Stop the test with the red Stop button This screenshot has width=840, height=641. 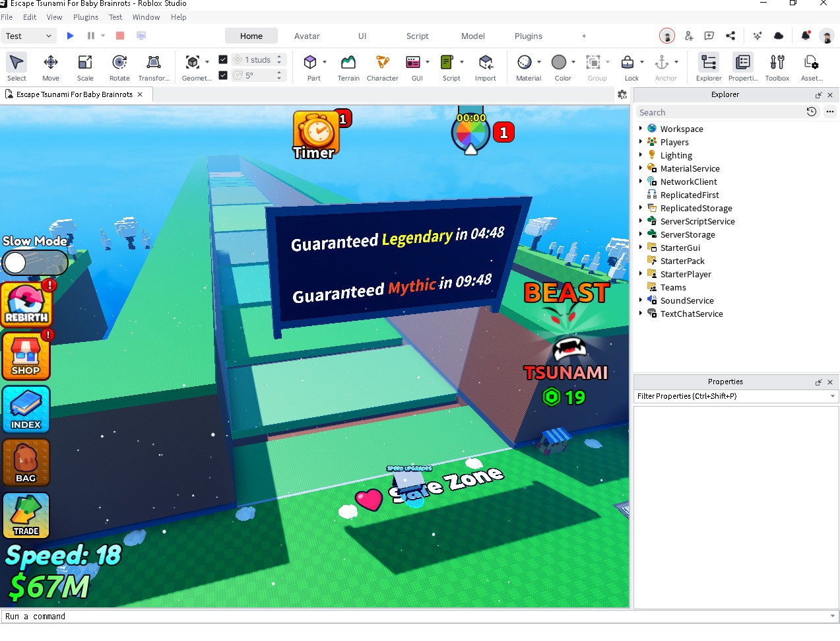pos(120,36)
